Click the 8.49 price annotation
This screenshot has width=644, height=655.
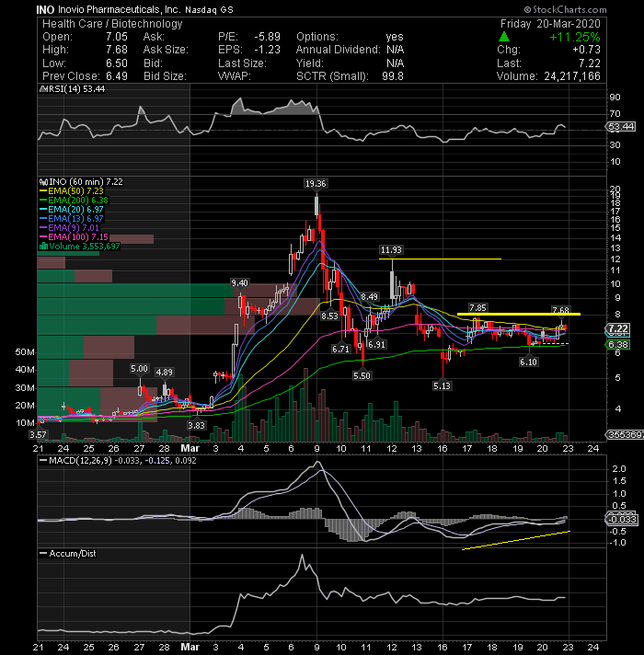click(369, 296)
